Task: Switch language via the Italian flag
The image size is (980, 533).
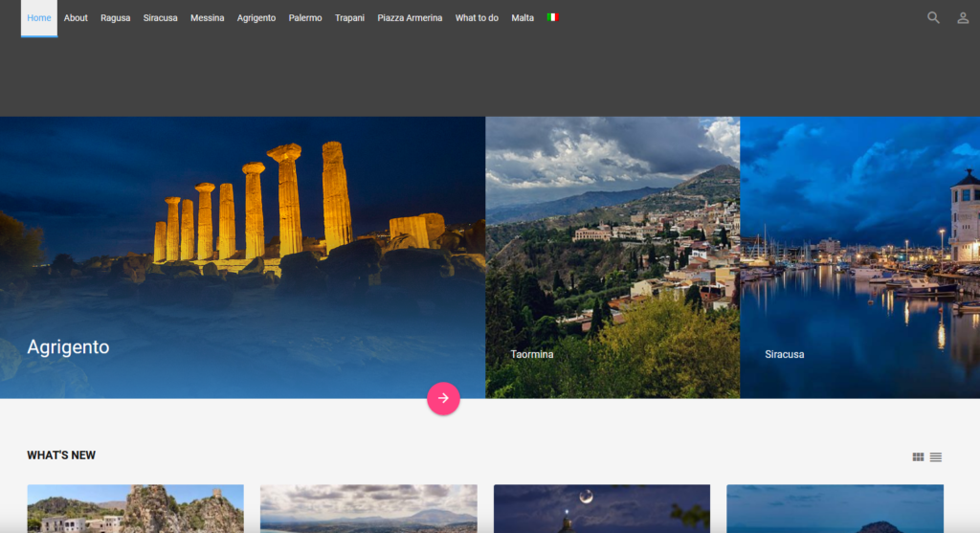Action: tap(552, 17)
